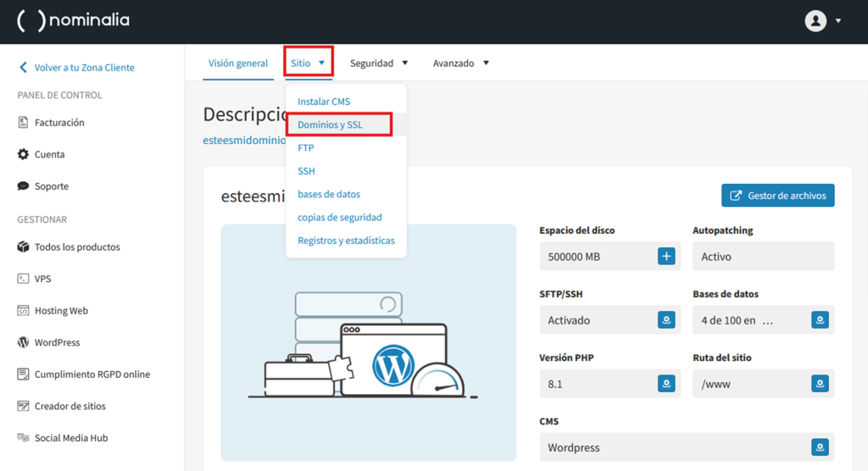Click the VPS terminal icon
The image size is (868, 471).
(23, 279)
